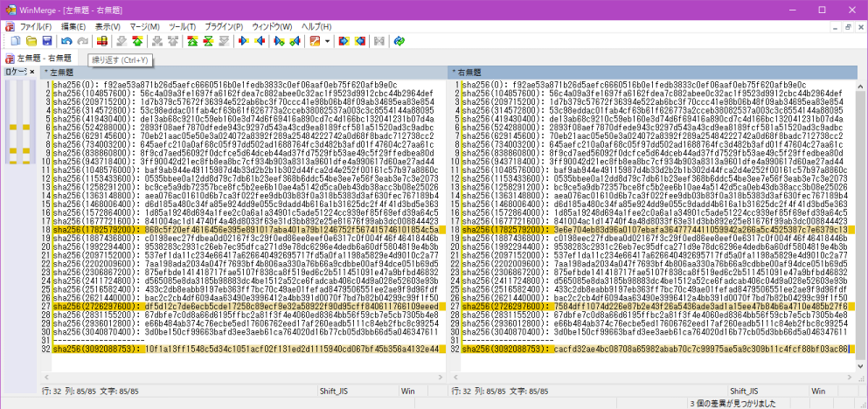868x409 pixels.
Task: Click the Open folder toolbar icon
Action: point(31,41)
